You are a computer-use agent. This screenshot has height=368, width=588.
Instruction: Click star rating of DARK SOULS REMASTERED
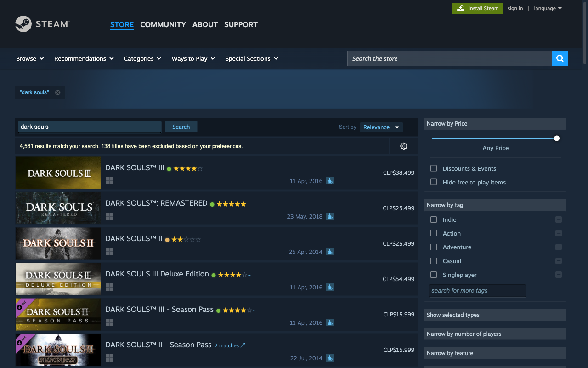coord(231,204)
